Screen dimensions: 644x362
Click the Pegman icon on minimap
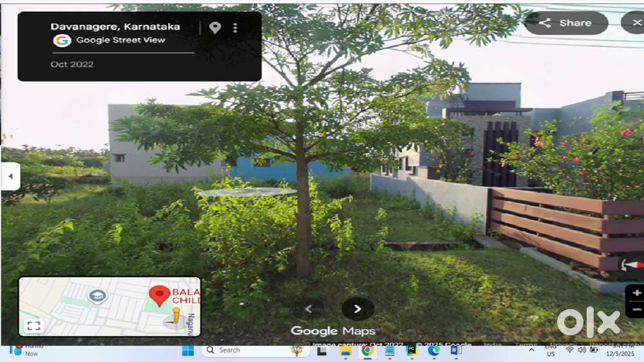pyautogui.click(x=175, y=316)
